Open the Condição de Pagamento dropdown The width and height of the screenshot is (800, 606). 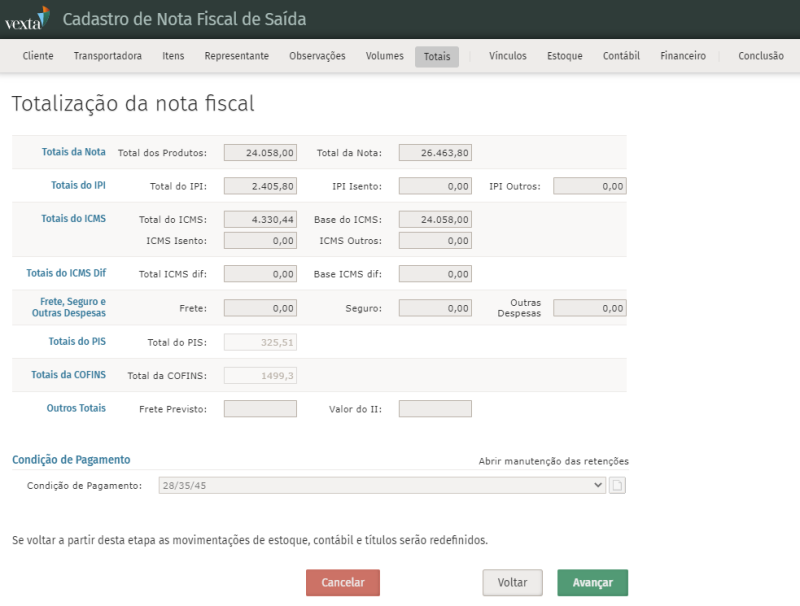(x=382, y=485)
